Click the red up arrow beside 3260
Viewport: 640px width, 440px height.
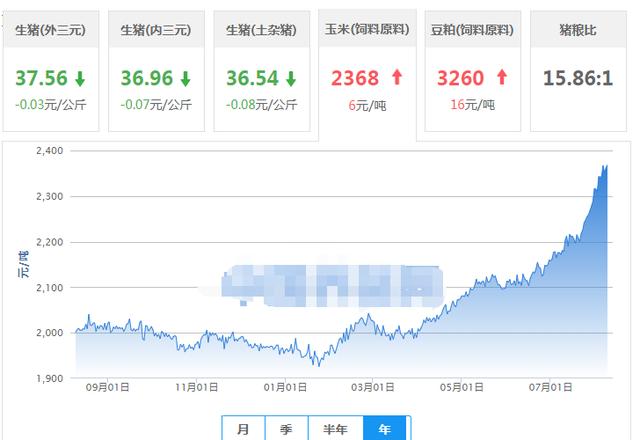pyautogui.click(x=502, y=77)
